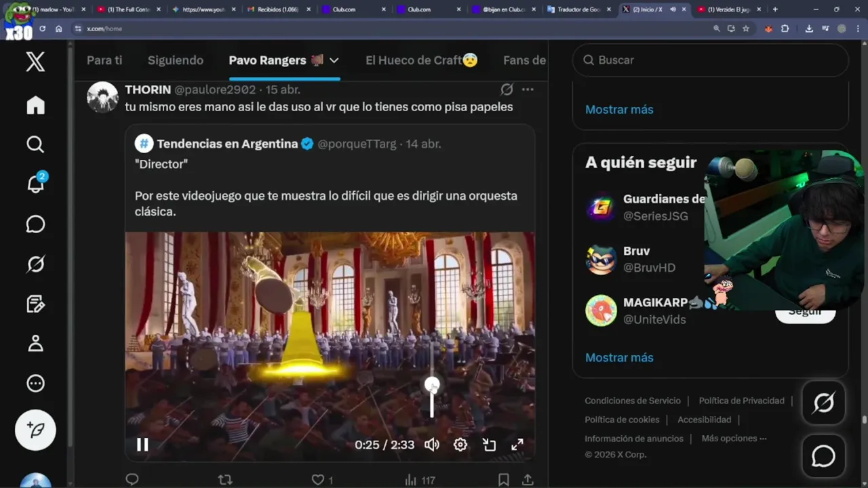
Task: Expand Pavo Rangers list dropdown arrow
Action: point(334,60)
